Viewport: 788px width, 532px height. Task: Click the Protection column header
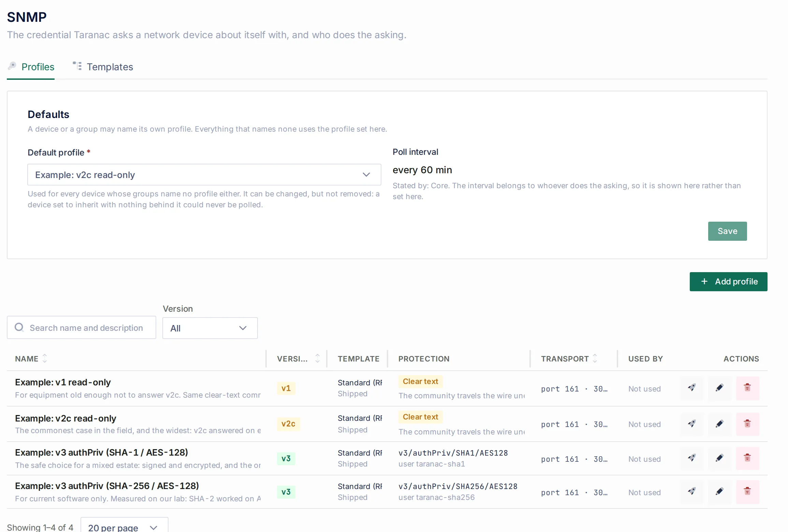pyautogui.click(x=424, y=359)
